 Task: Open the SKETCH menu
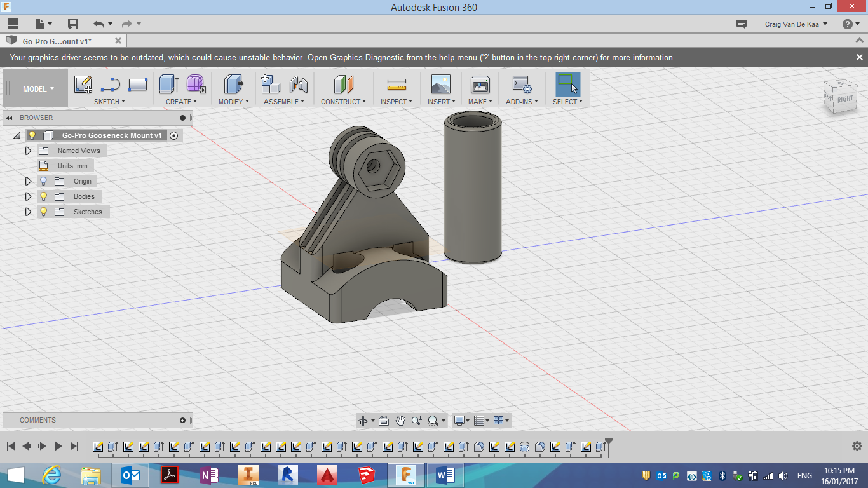tap(109, 102)
